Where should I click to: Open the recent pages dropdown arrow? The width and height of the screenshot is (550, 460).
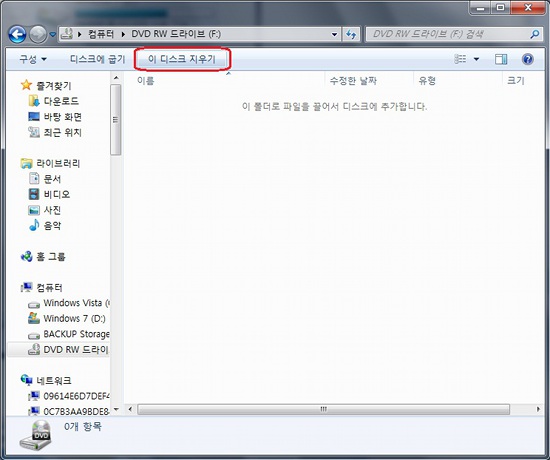[53, 35]
